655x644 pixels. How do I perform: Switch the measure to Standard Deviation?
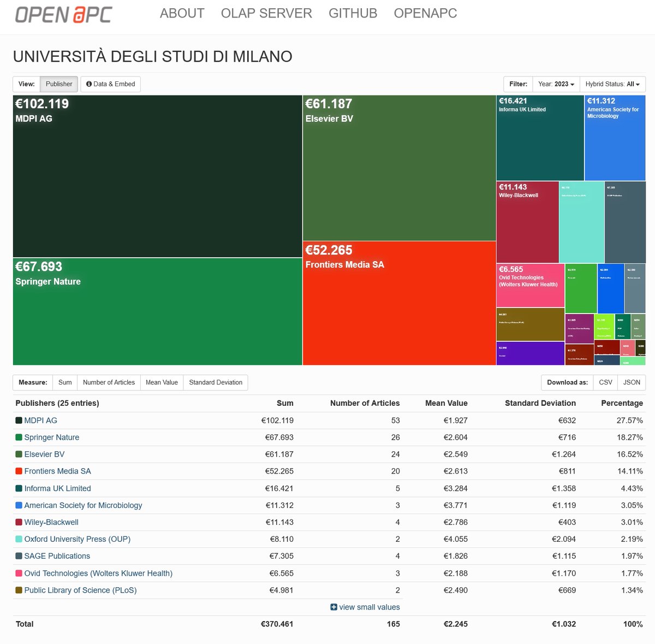click(216, 382)
